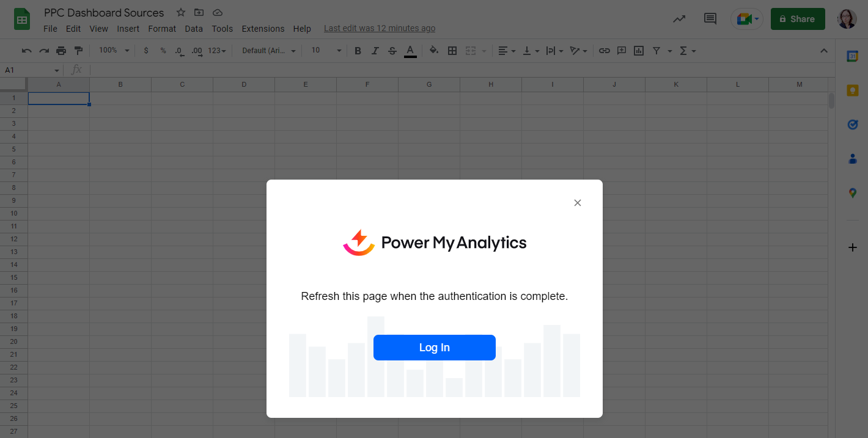The image size is (868, 438).
Task: Toggle italic formatting
Action: 375,51
